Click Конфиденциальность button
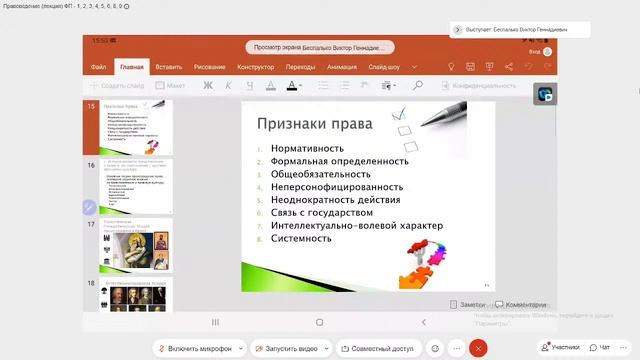640x360 pixels. 478,86
